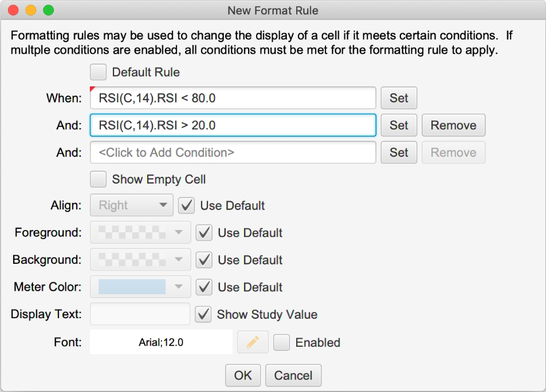Open the Align dropdown showing Right
546x392 pixels.
click(132, 205)
